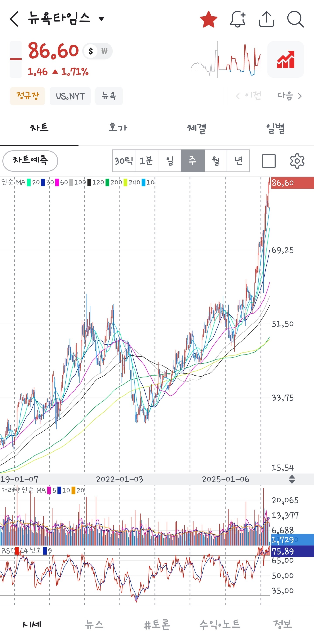Click the MA 10 sky-blue color swatch
This screenshot has width=314, height=644.
pos(143,182)
